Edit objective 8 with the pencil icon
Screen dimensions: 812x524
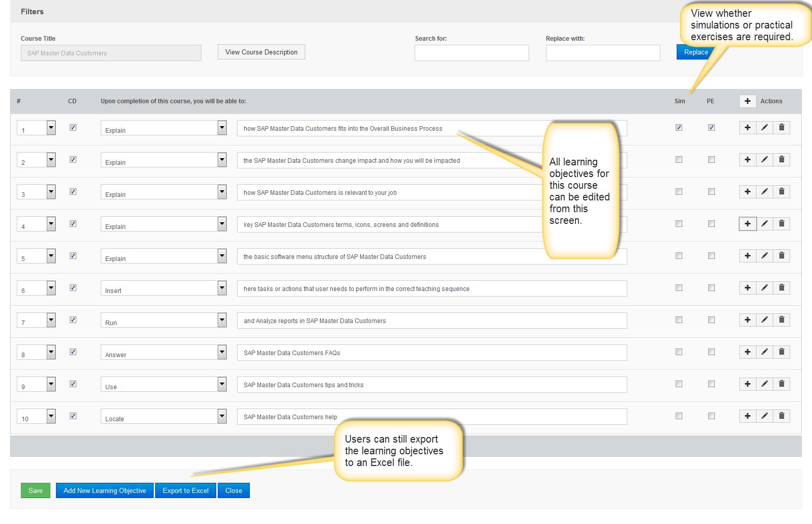765,352
